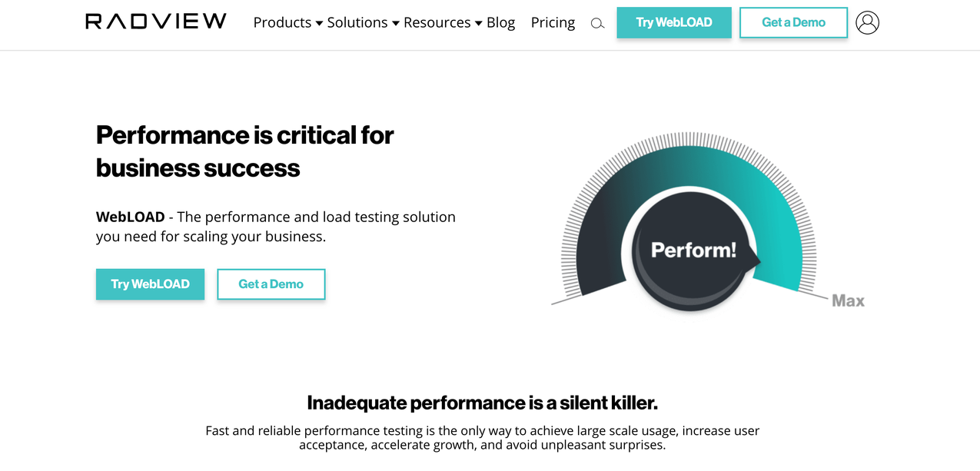The image size is (980, 471).
Task: Click the RadView logo
Action: [x=155, y=22]
